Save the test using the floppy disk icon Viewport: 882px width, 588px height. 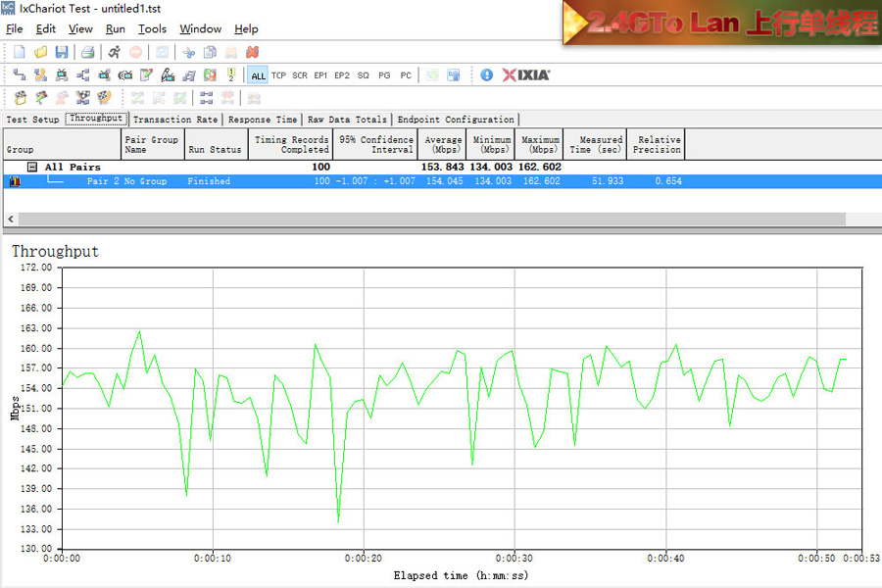tap(62, 52)
